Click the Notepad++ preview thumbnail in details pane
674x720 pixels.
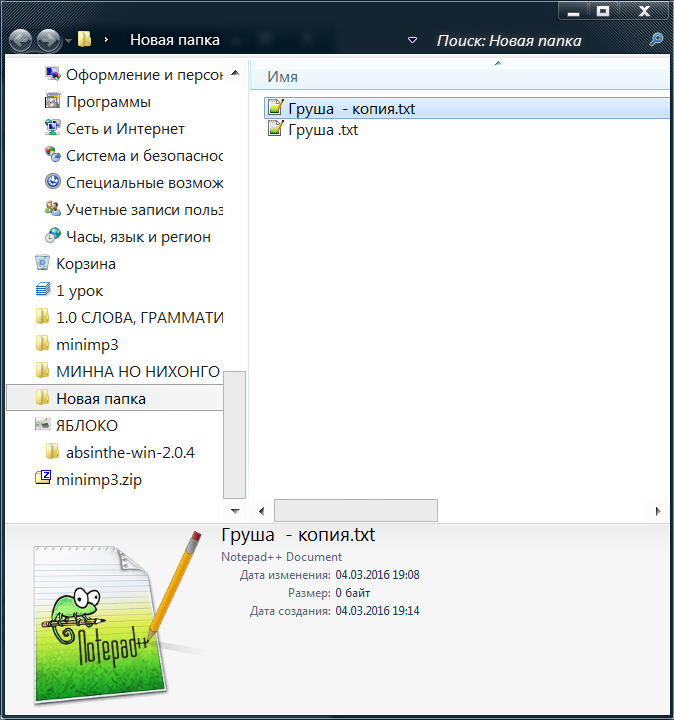point(117,617)
